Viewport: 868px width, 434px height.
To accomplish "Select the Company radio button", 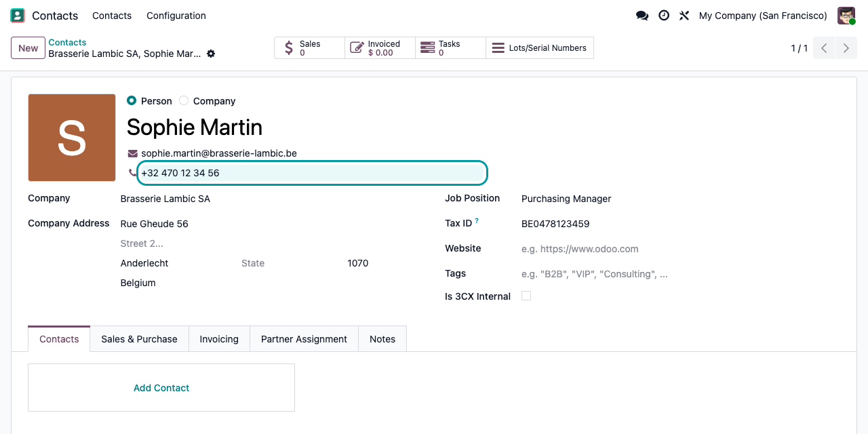I will pyautogui.click(x=184, y=100).
